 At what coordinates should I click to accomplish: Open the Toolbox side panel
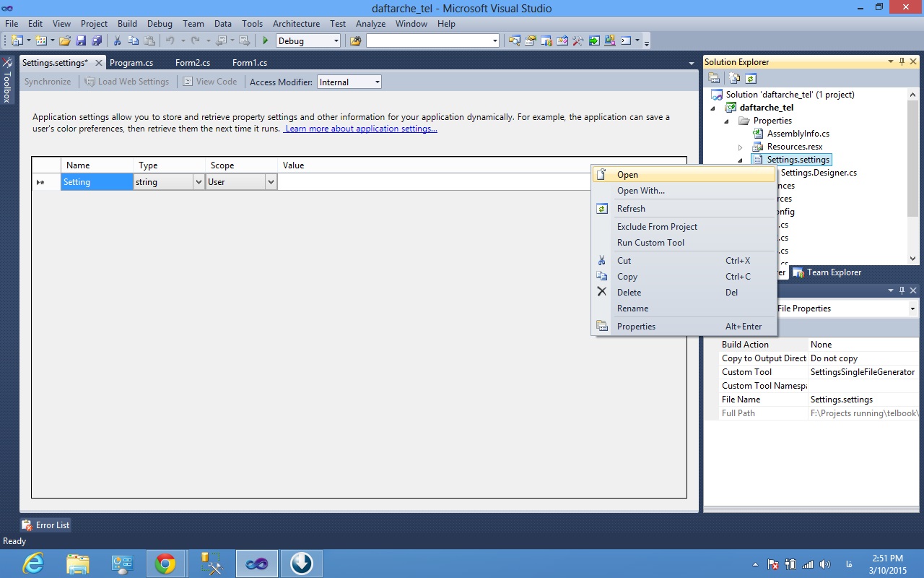7,79
